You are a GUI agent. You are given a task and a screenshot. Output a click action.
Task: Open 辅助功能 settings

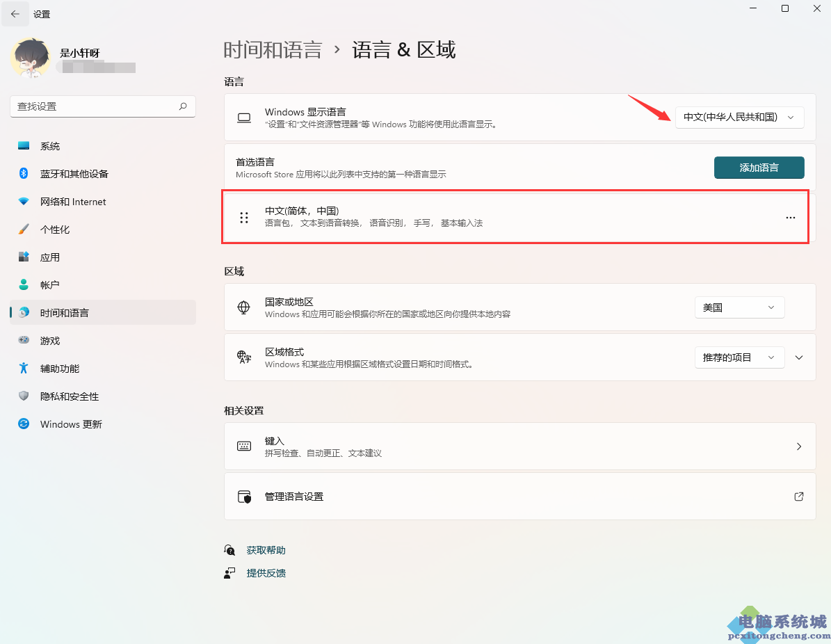pos(103,369)
